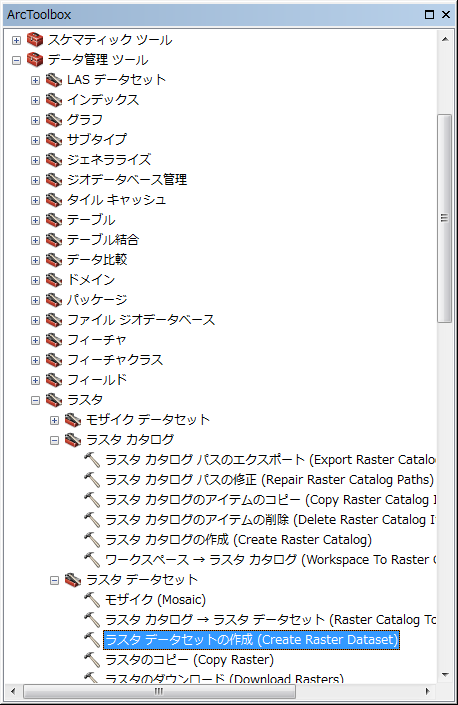Image resolution: width=458 pixels, height=705 pixels.
Task: Click the LAS データセット toolset icon
Action: pyautogui.click(x=54, y=80)
